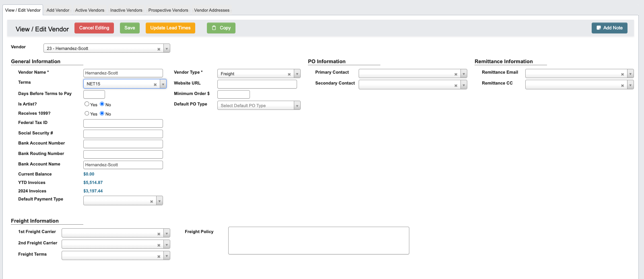644x279 pixels.
Task: Add a note to the vendor
Action: coord(609,28)
